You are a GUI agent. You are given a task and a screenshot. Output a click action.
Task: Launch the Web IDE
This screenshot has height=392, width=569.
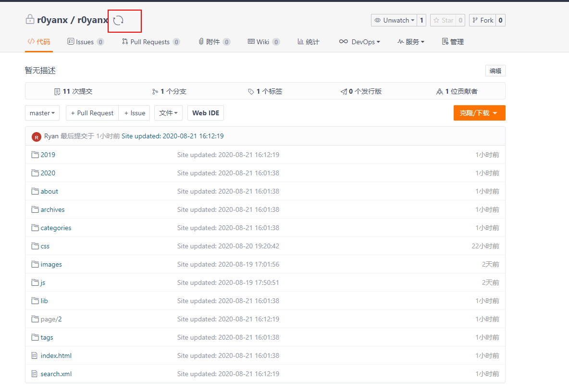pyautogui.click(x=206, y=113)
